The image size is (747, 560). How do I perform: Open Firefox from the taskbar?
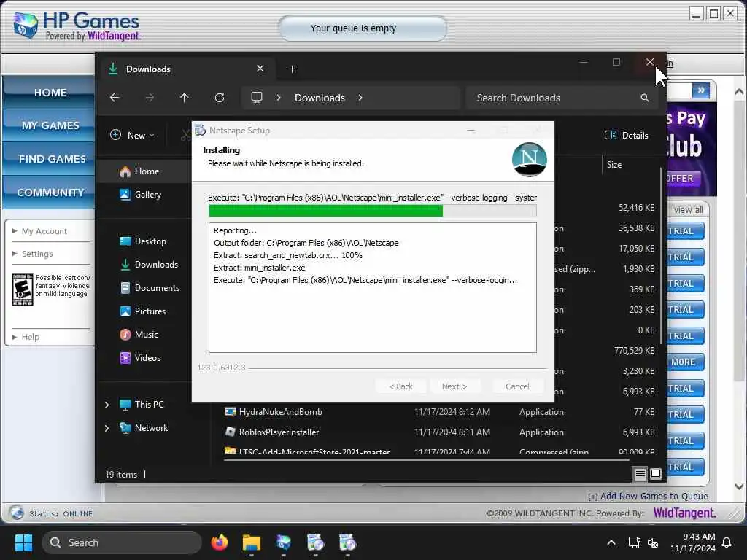tap(219, 542)
